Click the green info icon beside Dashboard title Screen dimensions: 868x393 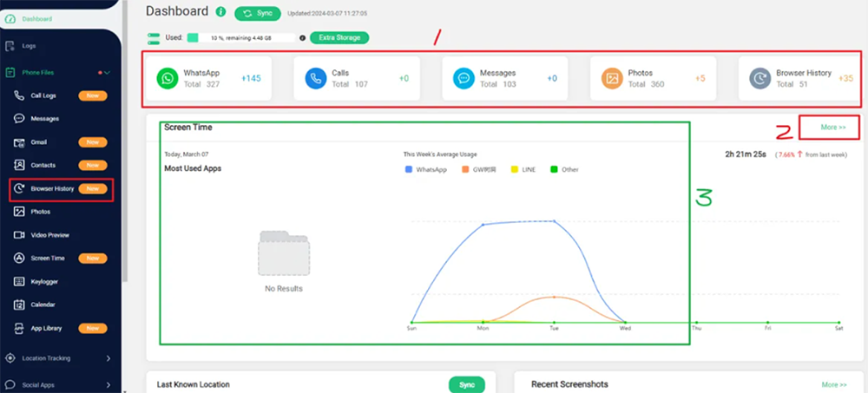[x=220, y=11]
